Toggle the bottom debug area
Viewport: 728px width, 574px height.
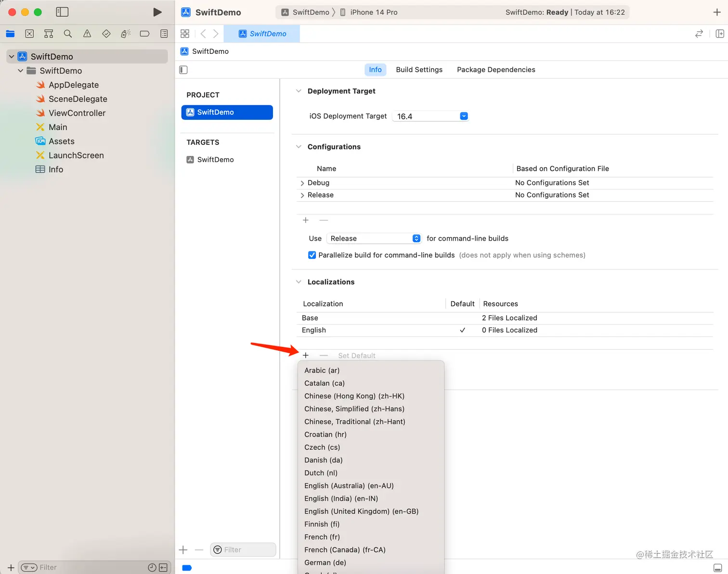(717, 568)
